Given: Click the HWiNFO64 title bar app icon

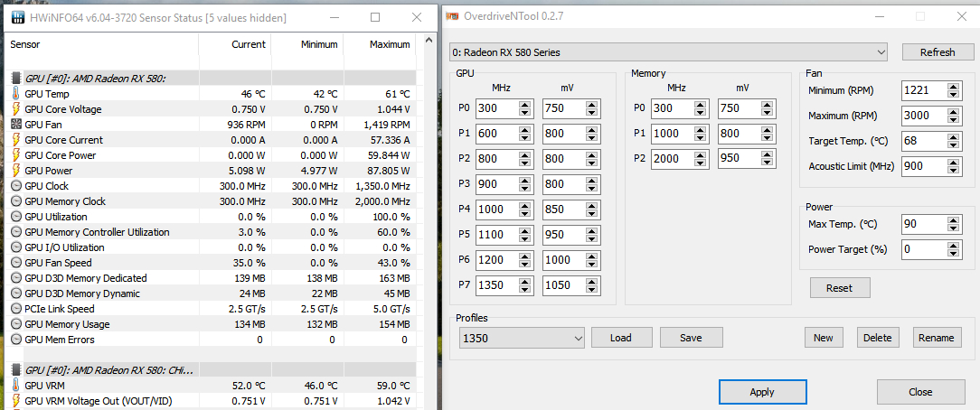Looking at the screenshot, I should pyautogui.click(x=18, y=17).
